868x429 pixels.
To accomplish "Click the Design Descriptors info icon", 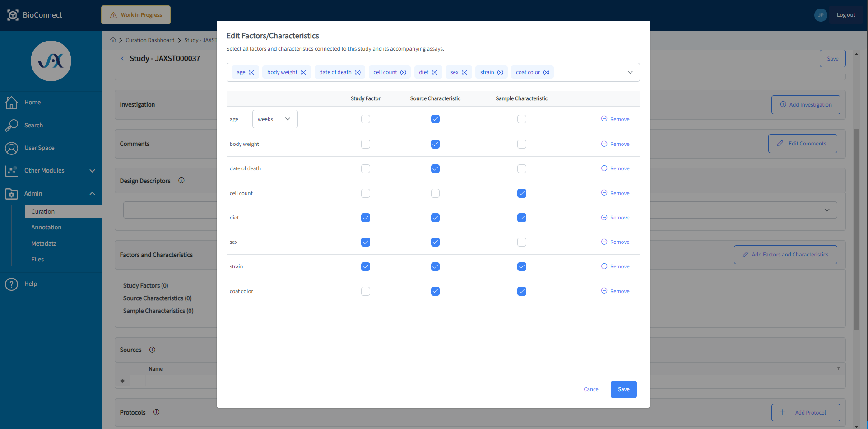I will (181, 180).
